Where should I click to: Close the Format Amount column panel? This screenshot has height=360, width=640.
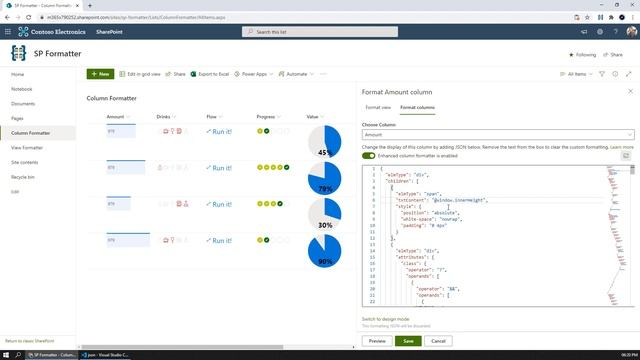[631, 91]
